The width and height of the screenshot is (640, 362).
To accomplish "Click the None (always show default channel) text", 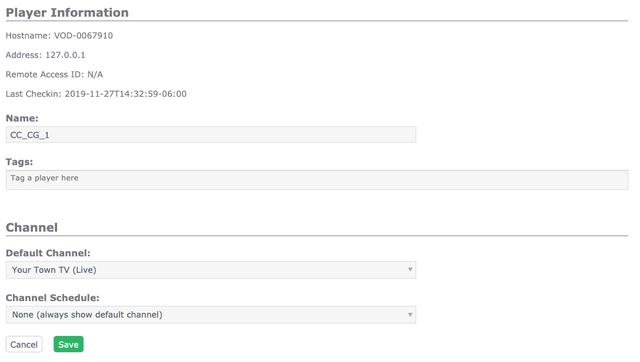I will click(87, 315).
